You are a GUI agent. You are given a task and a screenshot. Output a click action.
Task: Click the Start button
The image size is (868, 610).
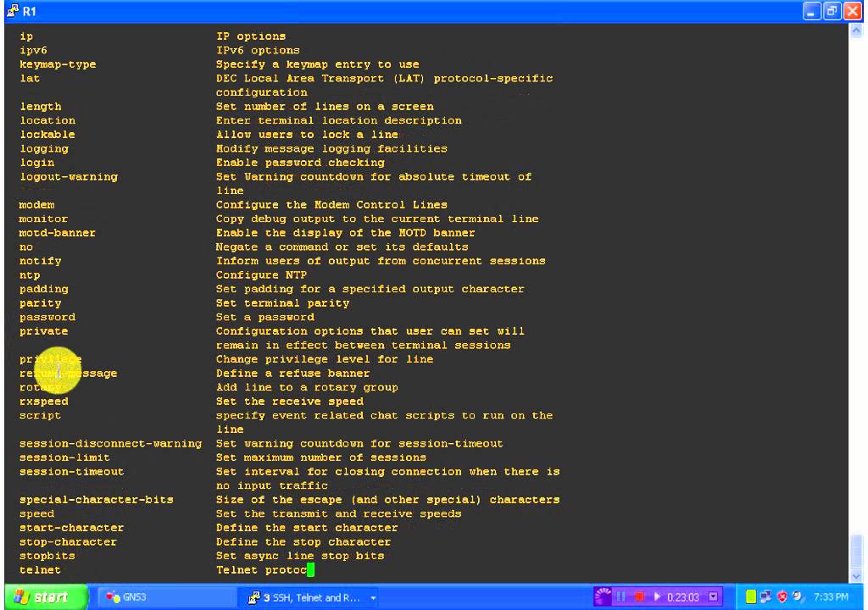[46, 597]
